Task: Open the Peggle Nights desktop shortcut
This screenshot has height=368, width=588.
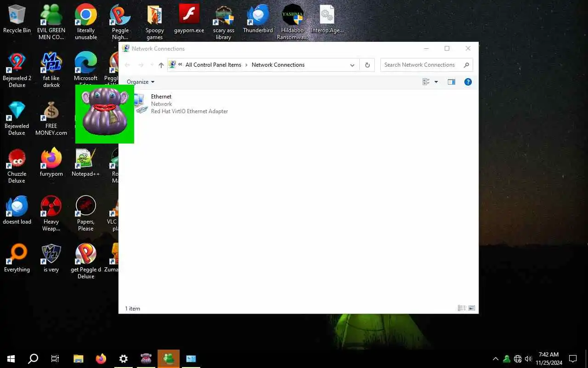Action: pos(120,22)
